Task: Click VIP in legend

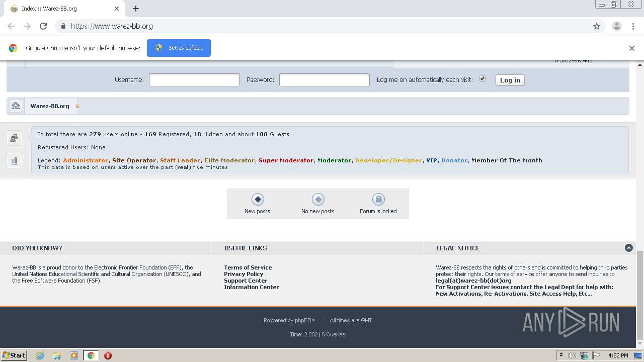Action: pyautogui.click(x=432, y=160)
